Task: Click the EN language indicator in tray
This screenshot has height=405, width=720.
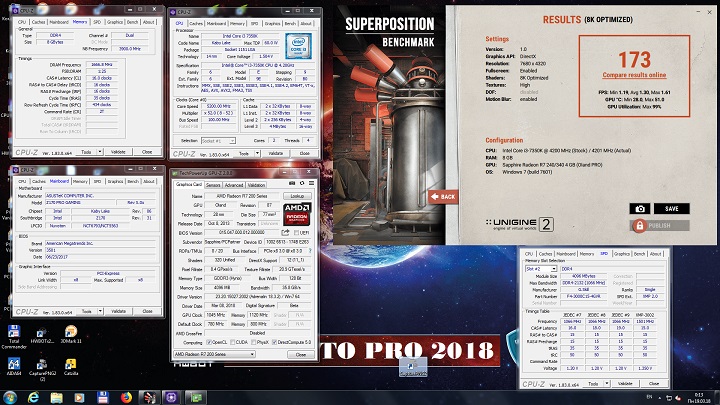Action: [x=649, y=397]
